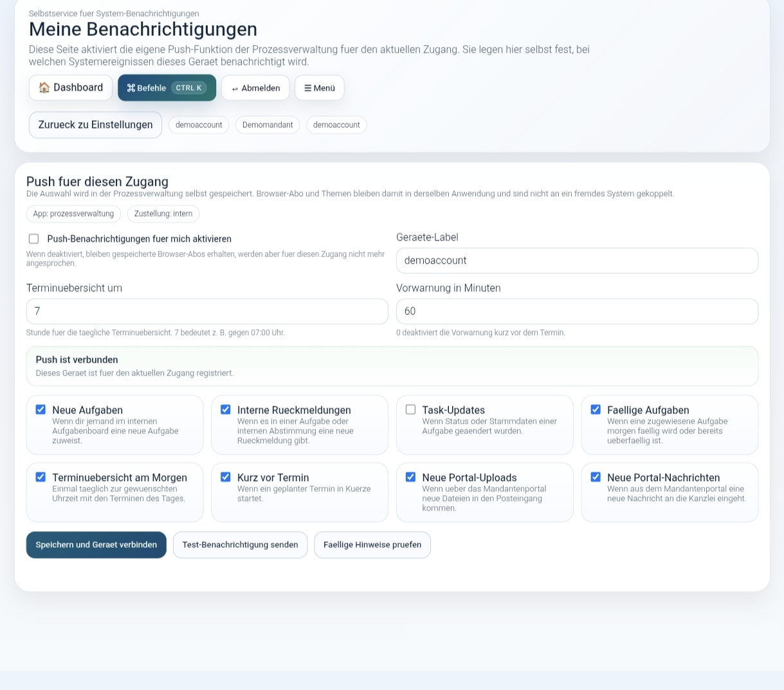
Task: Click the Geraete-Label input field
Action: [577, 260]
